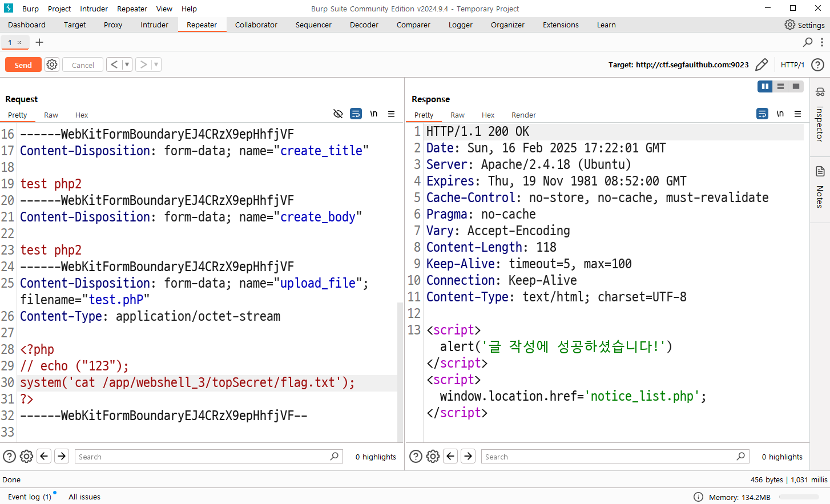Open the Notes side panel
This screenshot has width=830, height=504.
coord(820,187)
